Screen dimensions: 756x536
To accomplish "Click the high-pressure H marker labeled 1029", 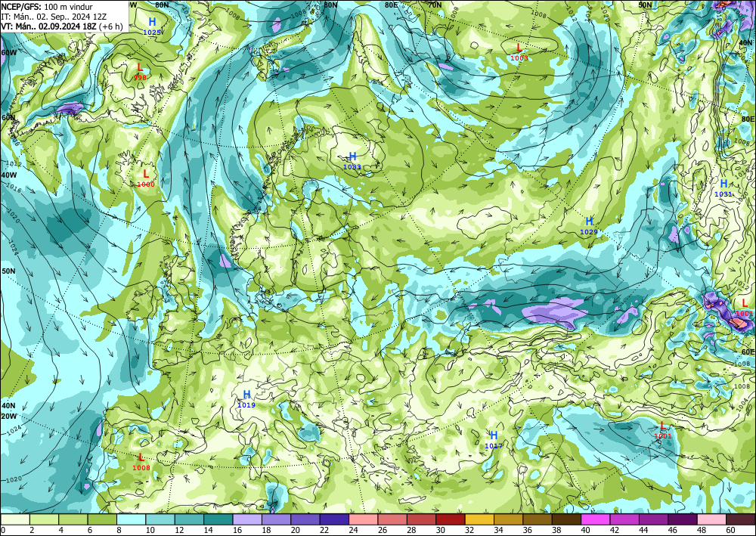I will [589, 222].
